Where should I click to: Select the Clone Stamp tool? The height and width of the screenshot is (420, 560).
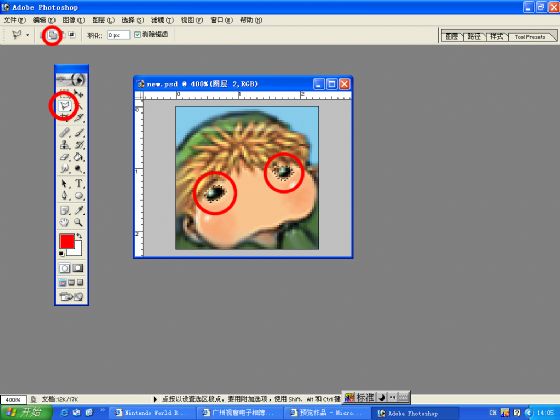click(x=65, y=145)
